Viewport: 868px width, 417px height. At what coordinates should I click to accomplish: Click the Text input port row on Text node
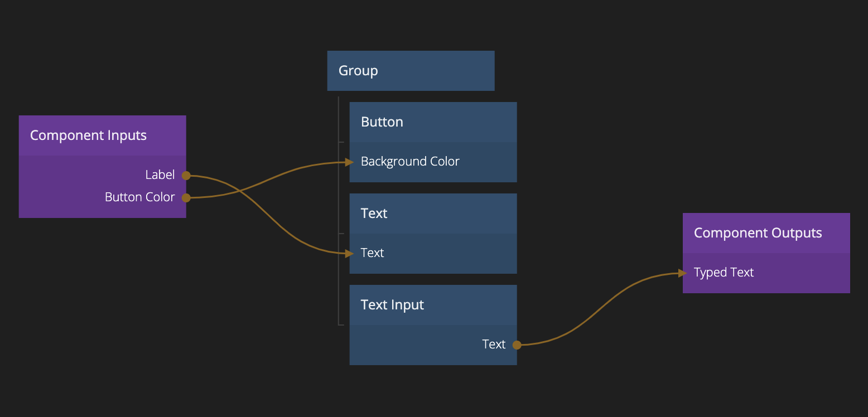tap(433, 253)
